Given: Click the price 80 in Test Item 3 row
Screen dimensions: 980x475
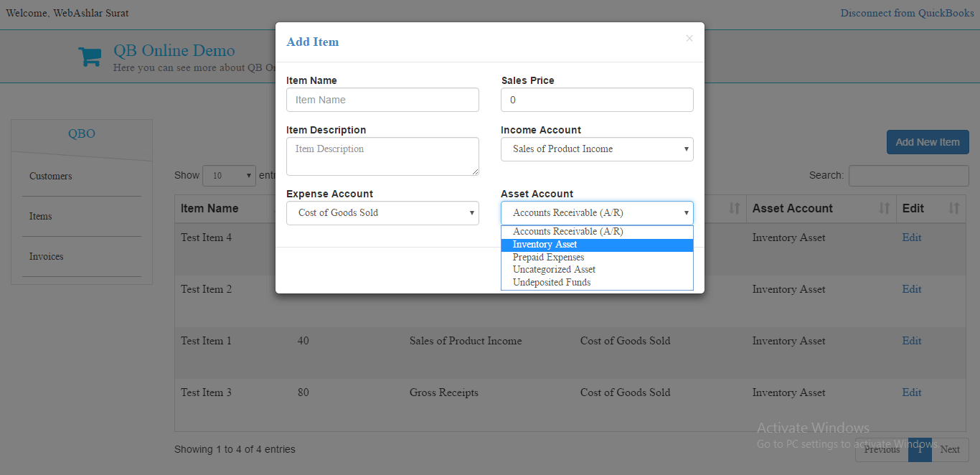Looking at the screenshot, I should (x=303, y=392).
